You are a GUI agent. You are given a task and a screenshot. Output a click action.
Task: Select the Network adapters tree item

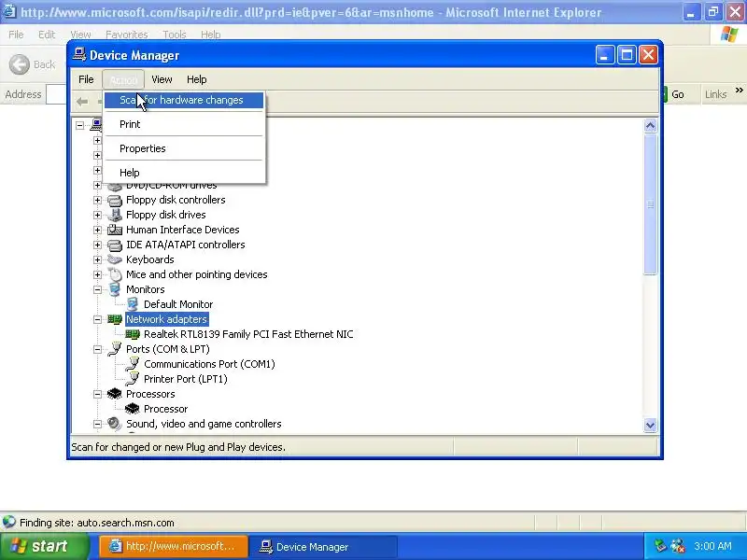coord(167,319)
